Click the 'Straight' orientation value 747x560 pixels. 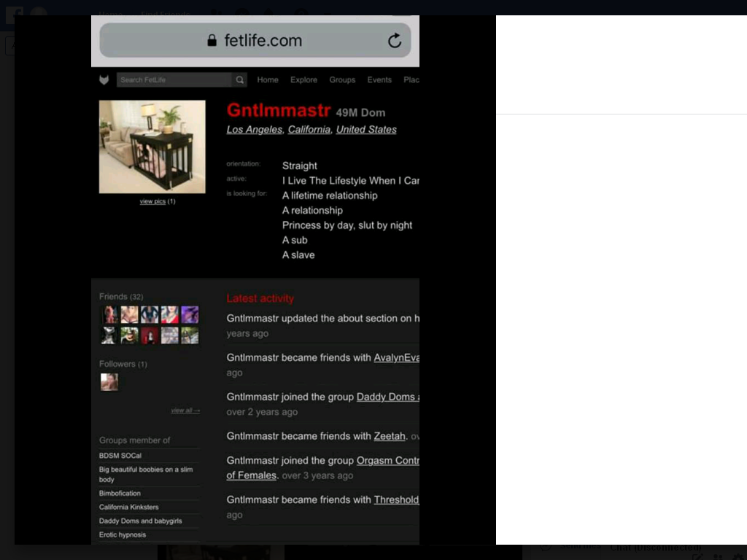pos(300,166)
